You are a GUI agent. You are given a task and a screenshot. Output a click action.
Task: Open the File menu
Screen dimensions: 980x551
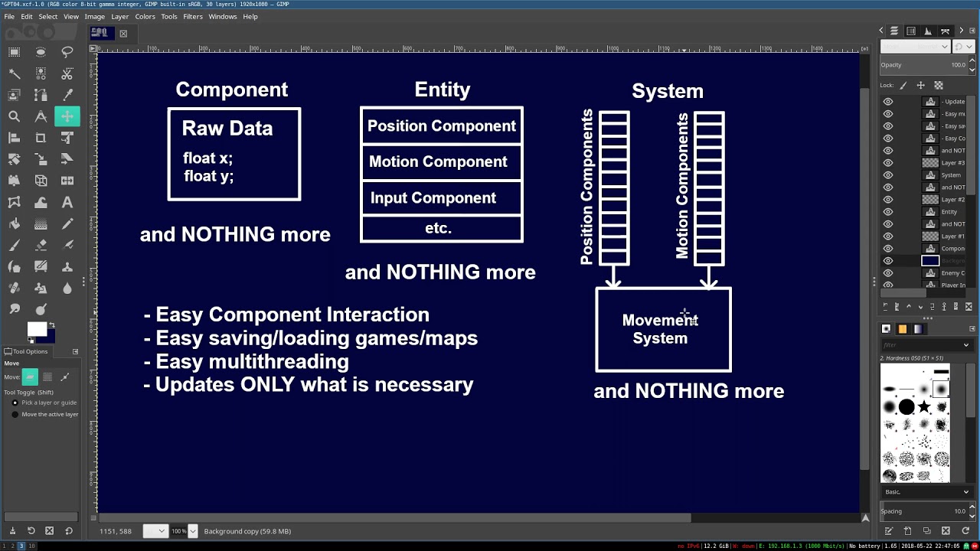pos(9,16)
